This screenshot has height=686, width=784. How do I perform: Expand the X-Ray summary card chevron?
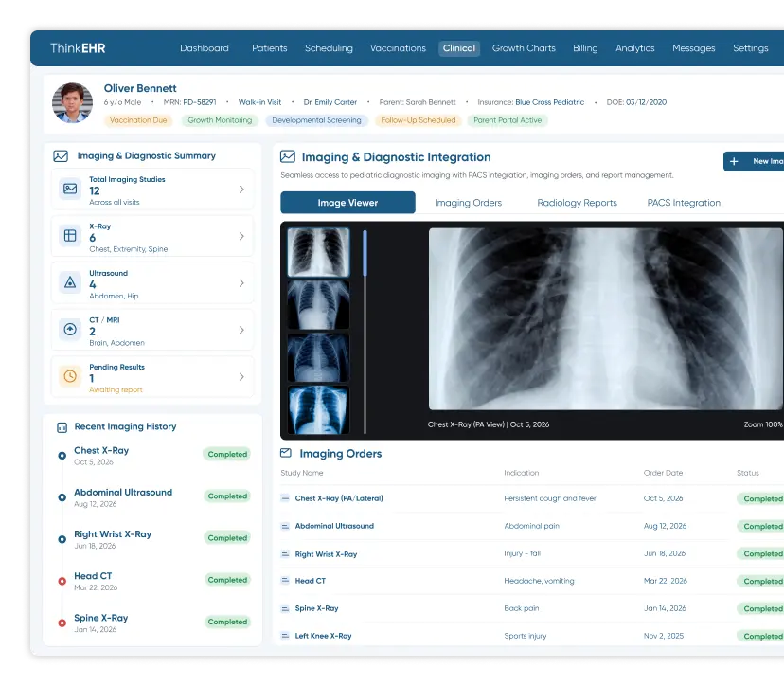pos(241,236)
